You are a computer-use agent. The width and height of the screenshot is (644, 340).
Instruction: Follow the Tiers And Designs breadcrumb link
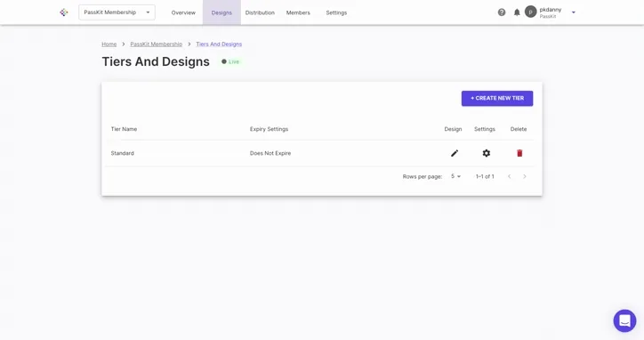(219, 44)
